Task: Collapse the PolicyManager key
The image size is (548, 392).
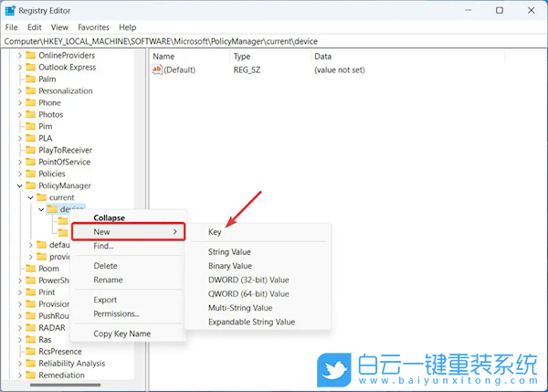Action: 20,185
